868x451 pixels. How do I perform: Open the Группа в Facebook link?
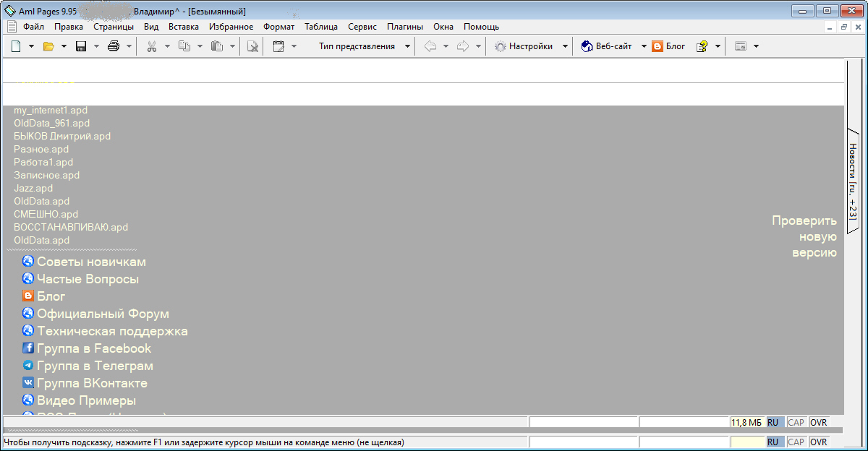point(94,348)
